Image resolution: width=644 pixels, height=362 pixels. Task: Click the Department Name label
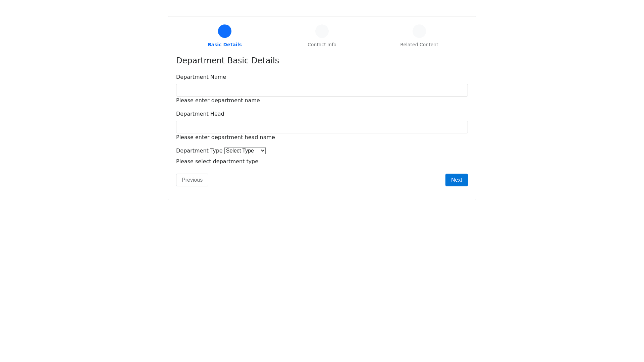pos(201,77)
